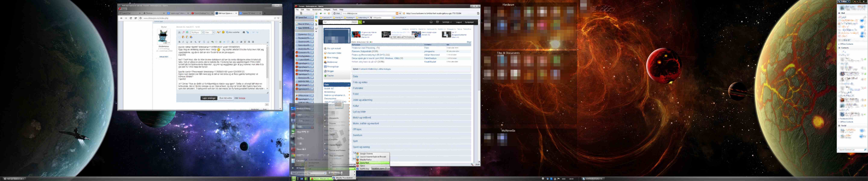Click the 'Logg ut' link

[x=459, y=22]
